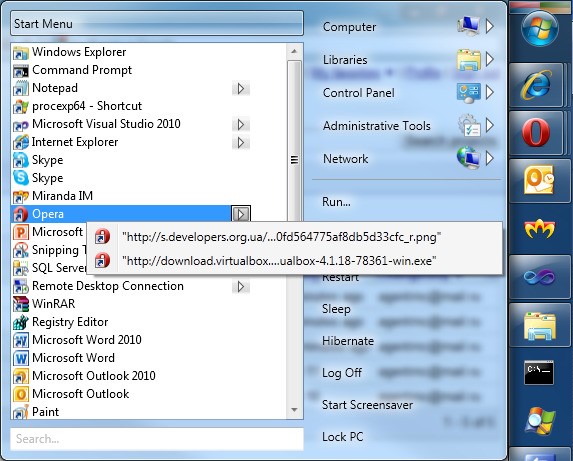Image resolution: width=573 pixels, height=461 pixels.
Task: Click the Opera icon in the taskbar
Action: (x=536, y=132)
